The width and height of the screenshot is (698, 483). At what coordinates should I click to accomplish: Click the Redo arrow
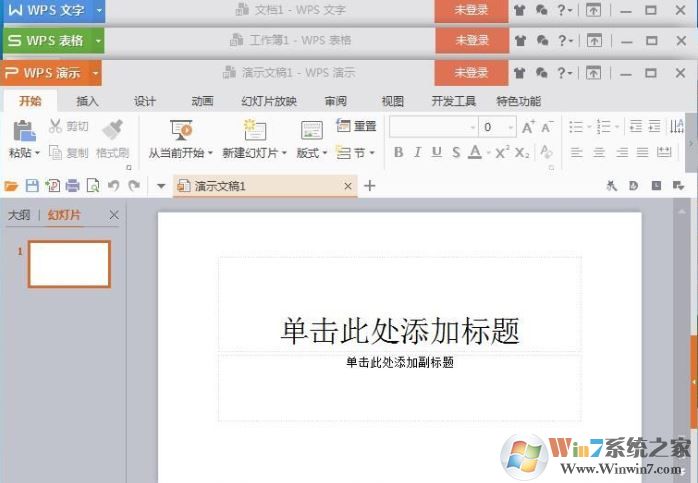click(x=134, y=186)
